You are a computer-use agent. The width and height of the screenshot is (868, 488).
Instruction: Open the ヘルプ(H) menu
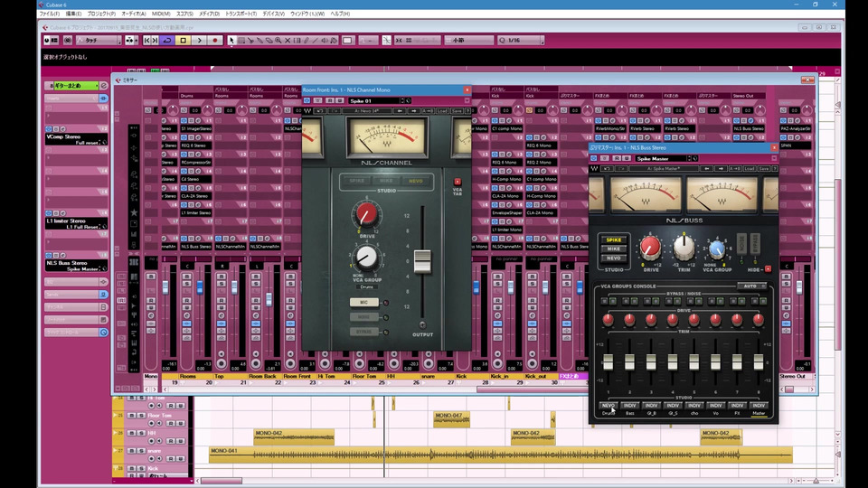pos(340,14)
